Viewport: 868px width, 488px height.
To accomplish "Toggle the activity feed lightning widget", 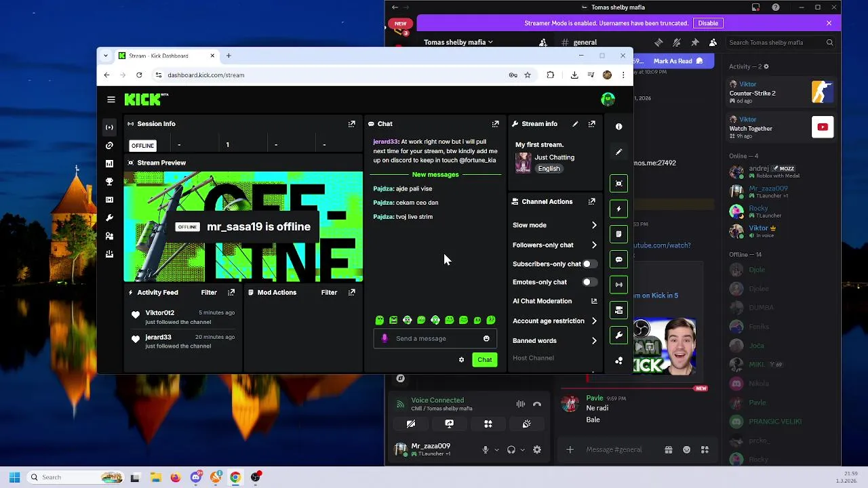I will coord(618,209).
